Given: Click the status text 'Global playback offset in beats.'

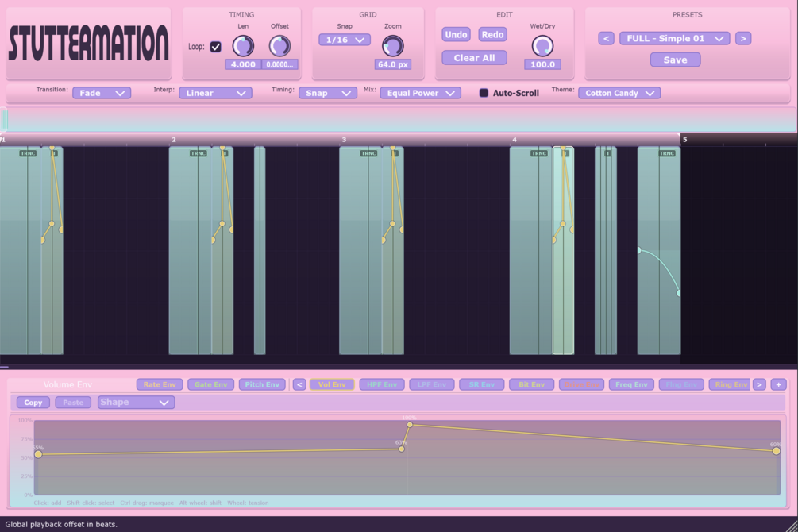Looking at the screenshot, I should click(61, 524).
